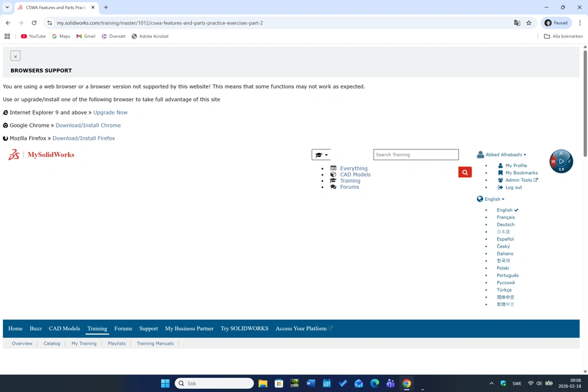Go to My Training sub-tab
588x392 pixels.
pyautogui.click(x=84, y=343)
